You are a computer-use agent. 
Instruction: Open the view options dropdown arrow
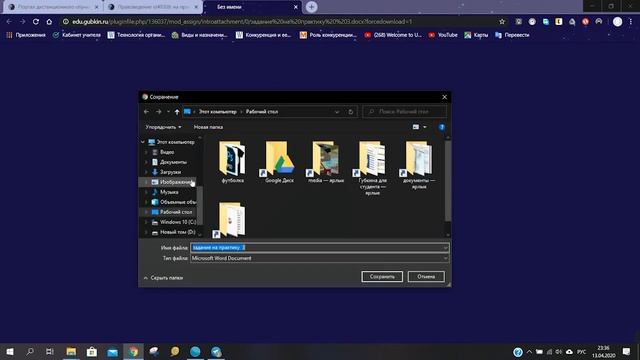coord(425,127)
